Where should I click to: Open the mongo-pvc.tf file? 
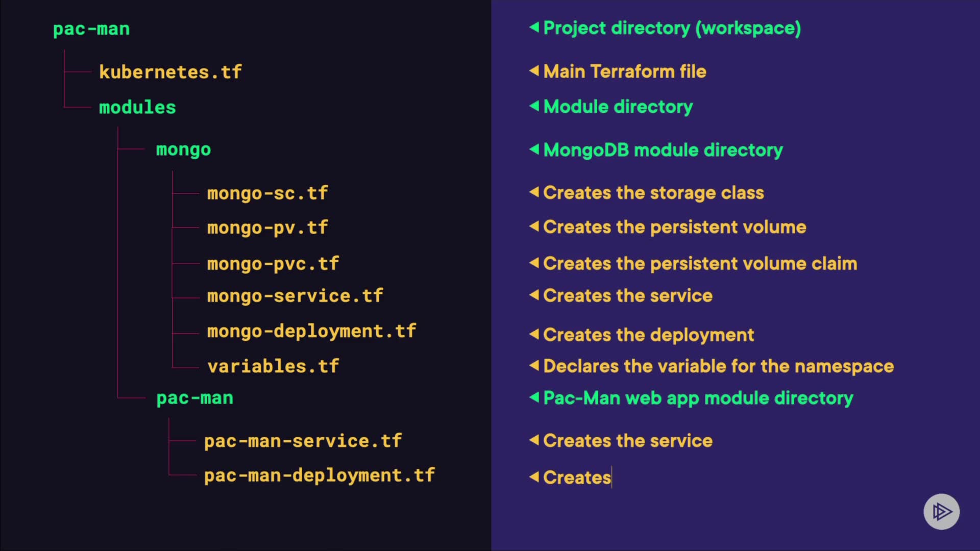[273, 264]
